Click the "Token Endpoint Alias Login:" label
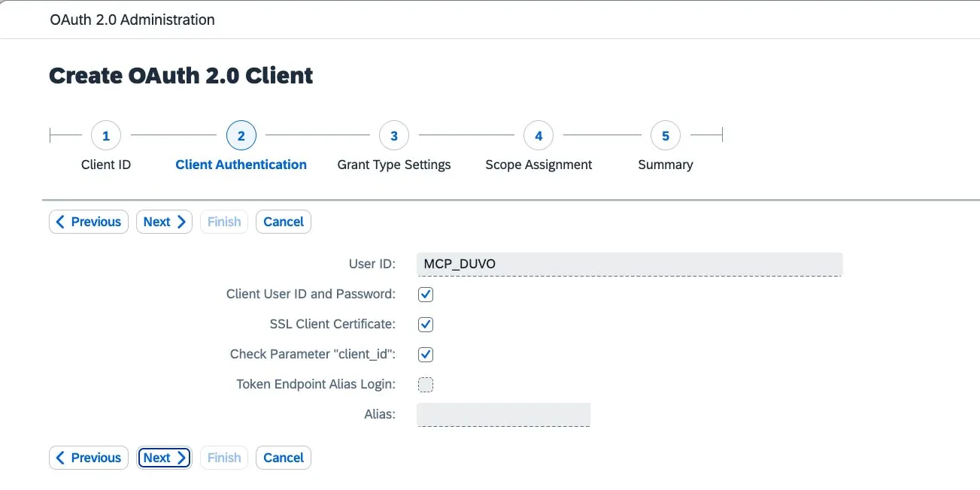Viewport: 980px width, 490px height. (316, 384)
